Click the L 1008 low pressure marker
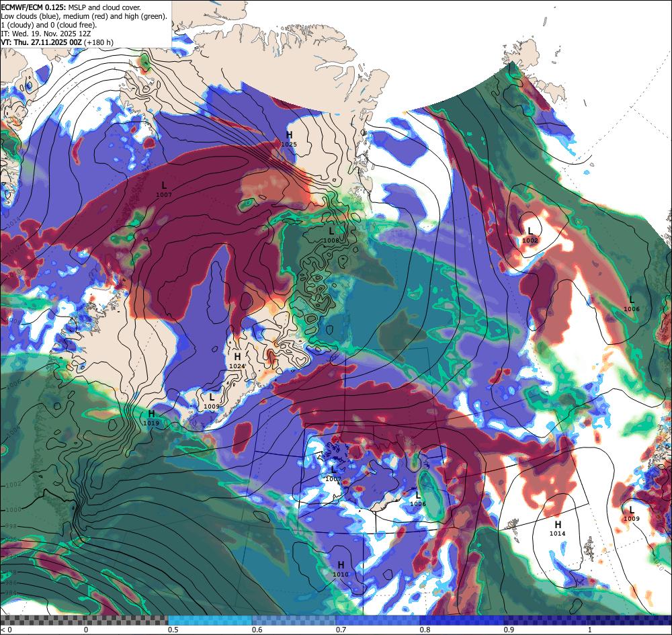The width and height of the screenshot is (672, 635). pos(331,235)
